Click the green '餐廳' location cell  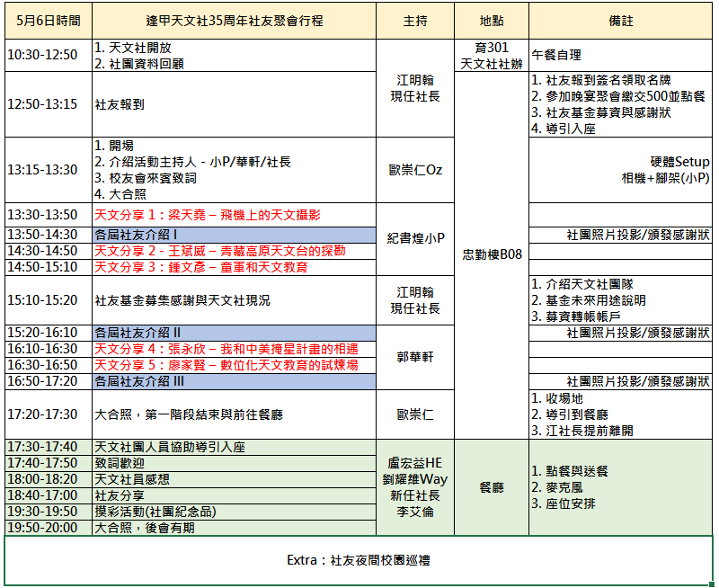coord(492,487)
